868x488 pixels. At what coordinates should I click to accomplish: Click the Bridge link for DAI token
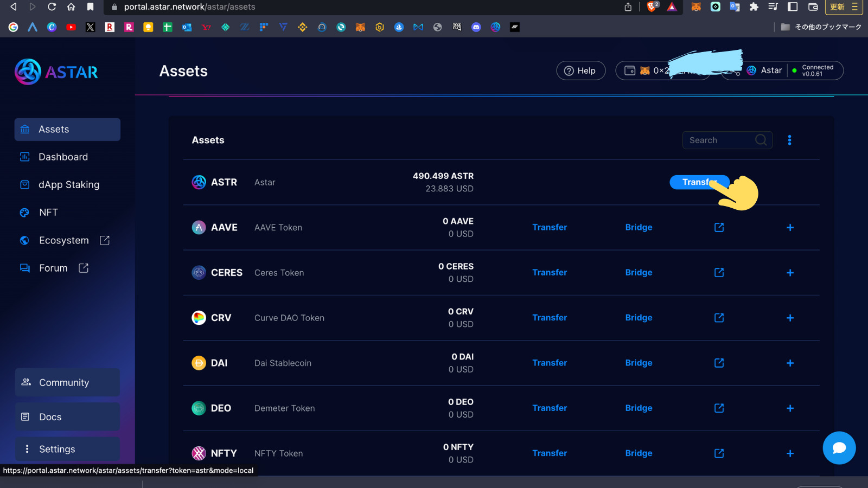click(x=638, y=363)
